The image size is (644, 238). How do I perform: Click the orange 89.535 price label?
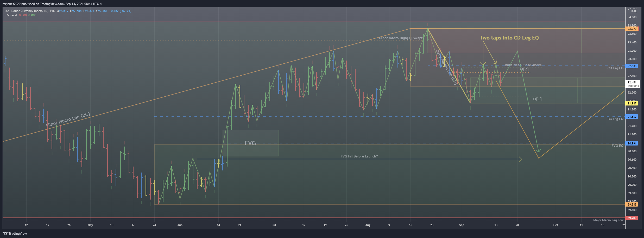(632, 204)
